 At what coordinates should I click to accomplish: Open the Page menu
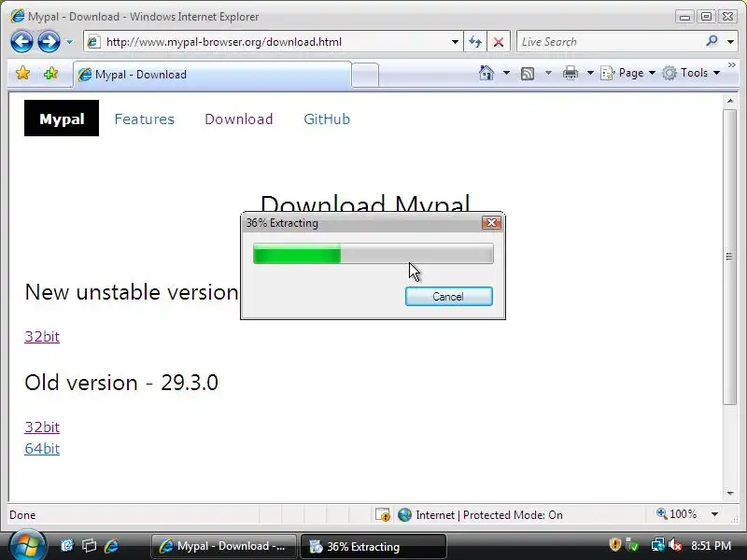tap(627, 73)
